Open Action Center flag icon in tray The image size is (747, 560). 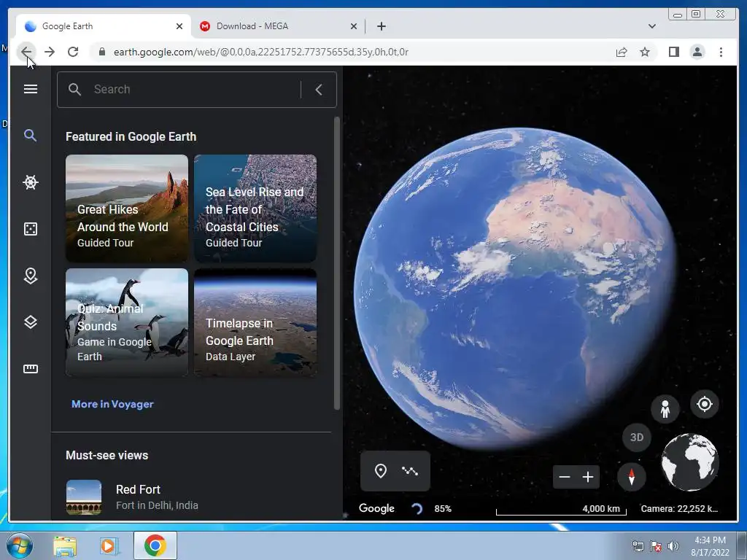click(656, 546)
